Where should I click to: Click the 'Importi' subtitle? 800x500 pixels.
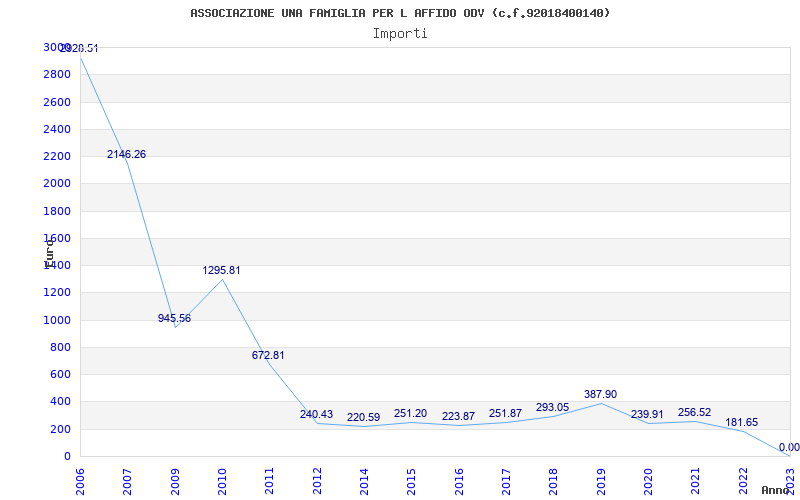400,34
